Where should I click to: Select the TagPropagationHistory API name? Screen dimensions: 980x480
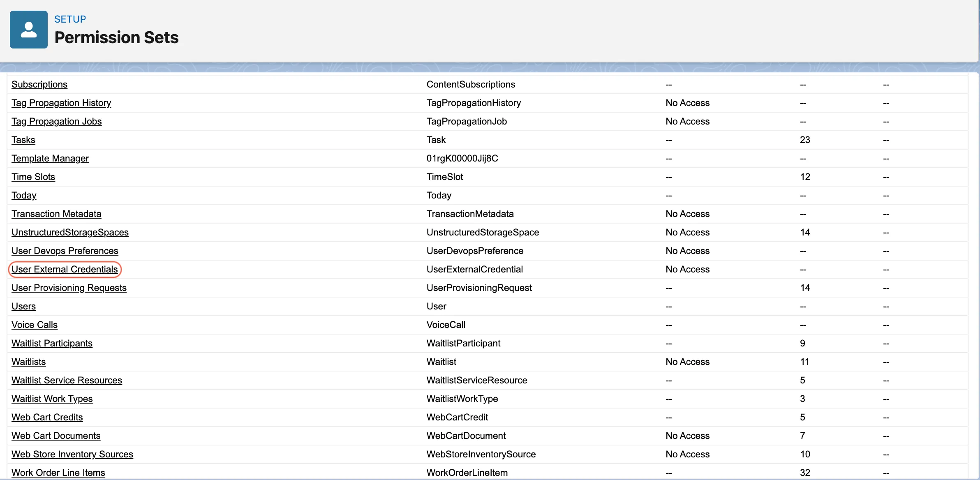(x=474, y=103)
